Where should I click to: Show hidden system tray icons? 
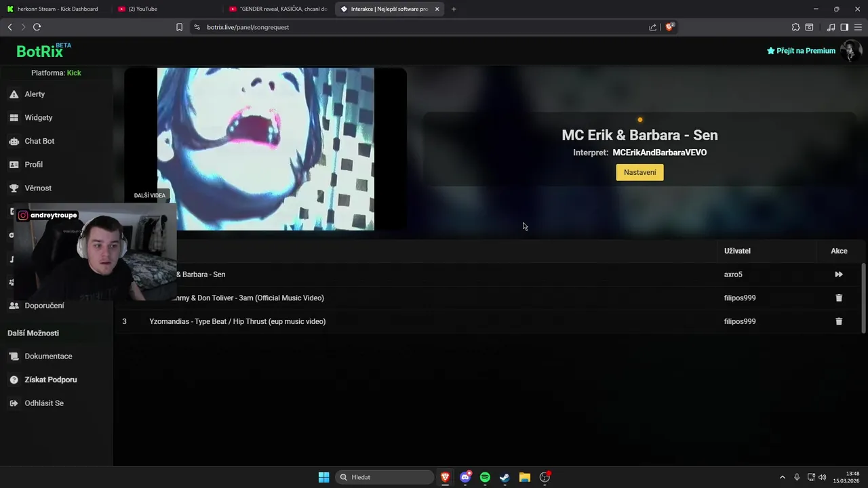pyautogui.click(x=782, y=477)
